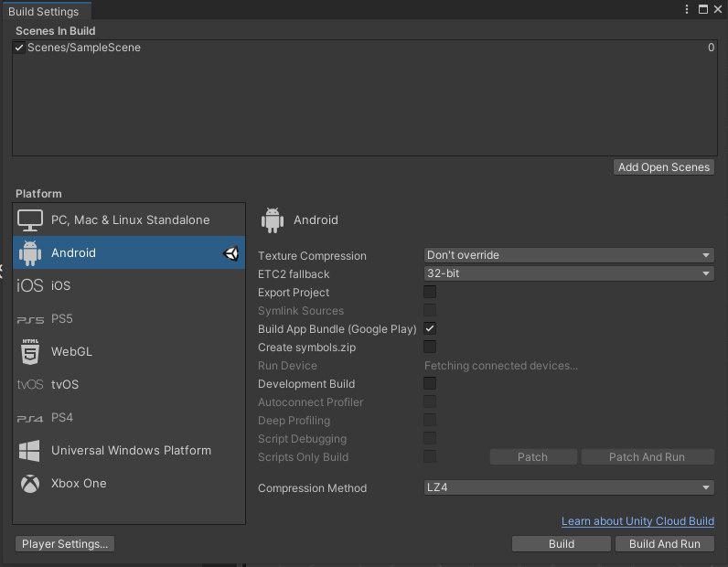Screen dimensions: 728x567
Task: Select the Xbox One platform row
Action: click(x=129, y=484)
